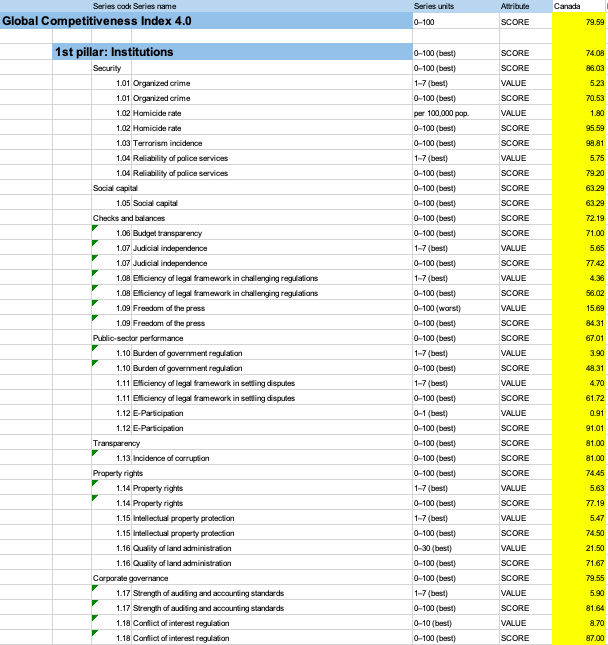
Task: Select Canada's overall index score 79.59
Action: (x=579, y=22)
